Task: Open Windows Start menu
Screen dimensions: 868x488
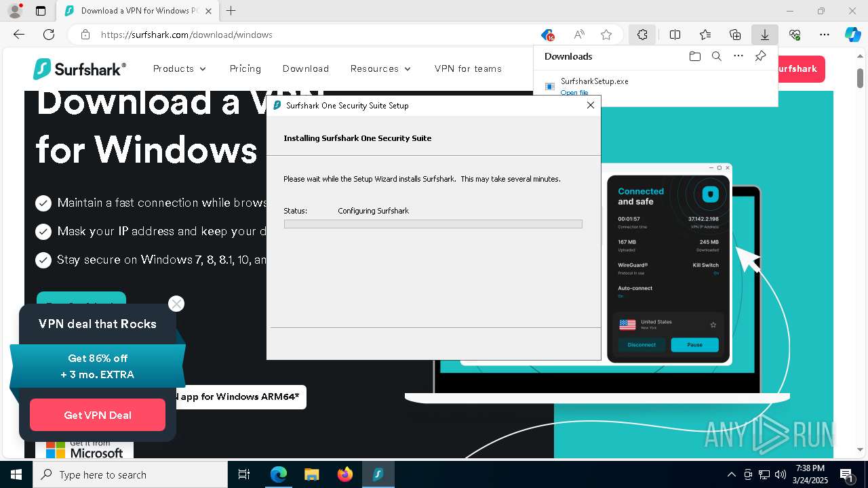Action: (16, 474)
